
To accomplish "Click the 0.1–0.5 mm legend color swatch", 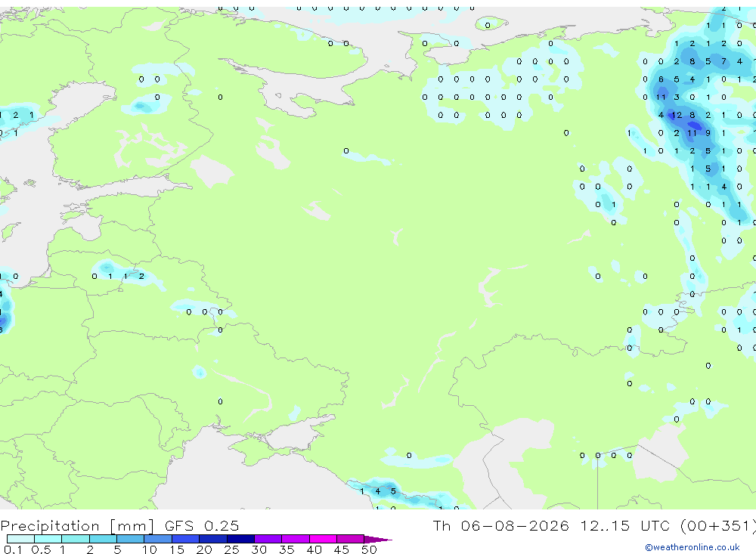I will pyautogui.click(x=20, y=539).
